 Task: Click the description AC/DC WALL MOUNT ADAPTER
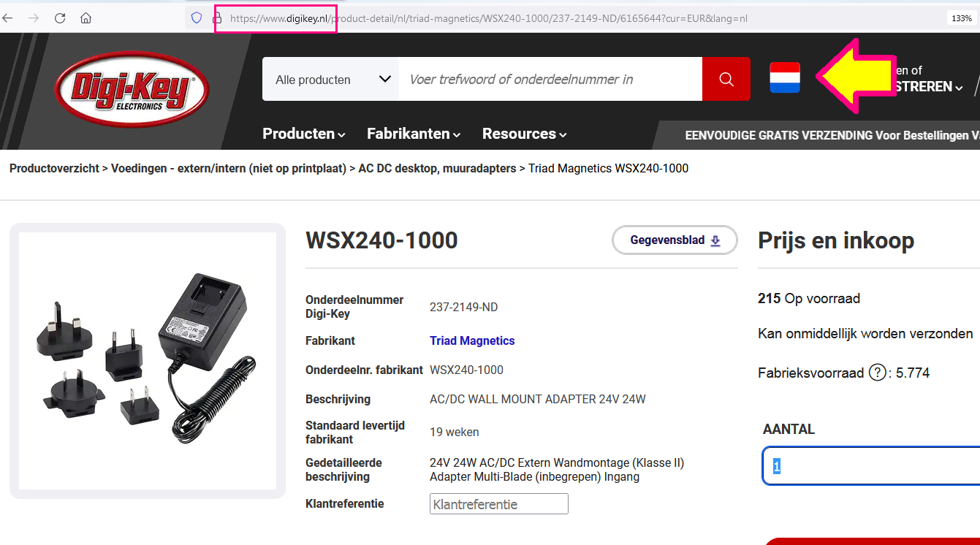[538, 399]
